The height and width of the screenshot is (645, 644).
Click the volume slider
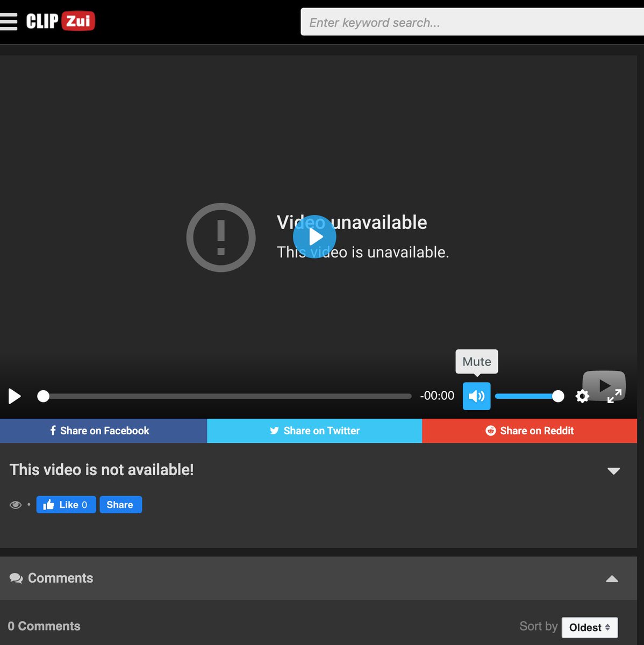click(x=529, y=396)
